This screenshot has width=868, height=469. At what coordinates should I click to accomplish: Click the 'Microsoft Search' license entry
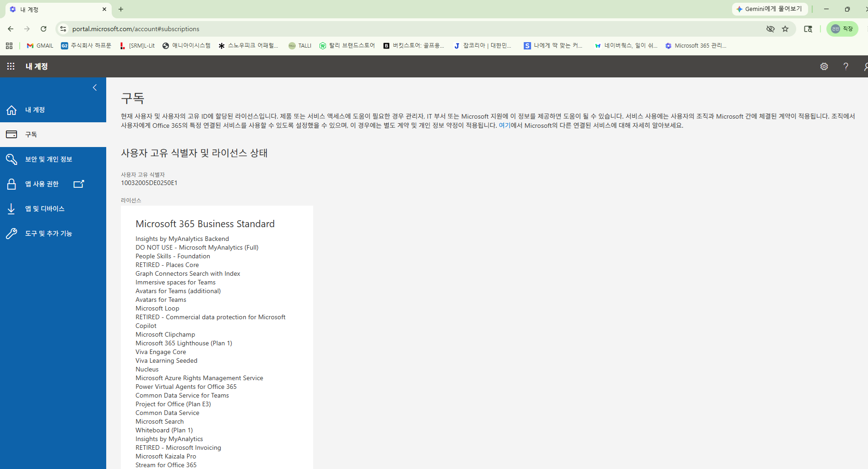160,422
